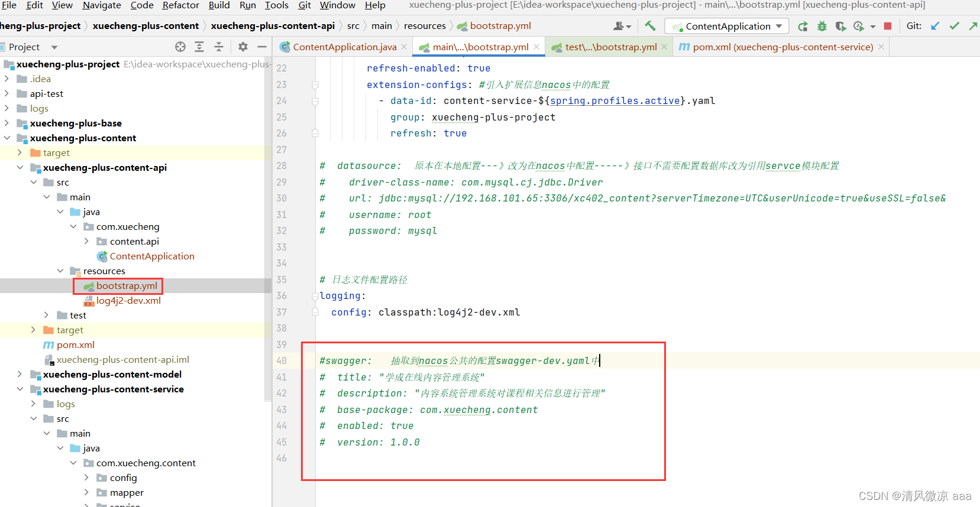Select log4j2-dev.xml file in tree

click(128, 301)
